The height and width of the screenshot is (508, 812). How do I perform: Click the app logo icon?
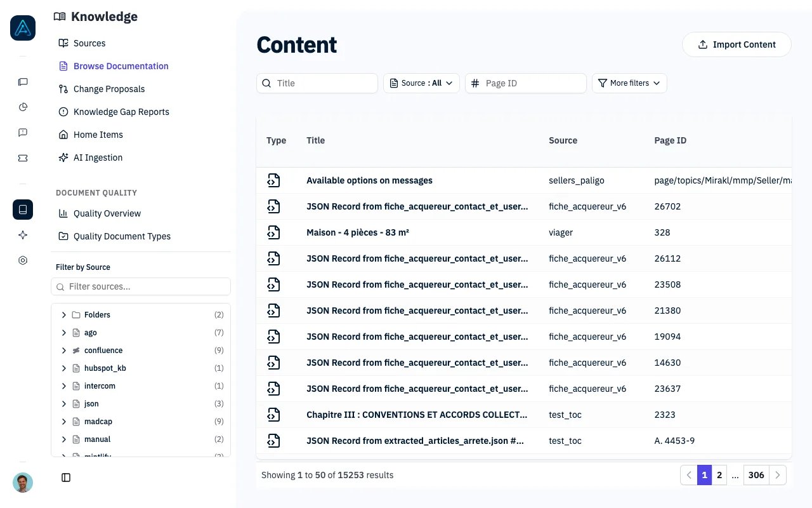23,28
